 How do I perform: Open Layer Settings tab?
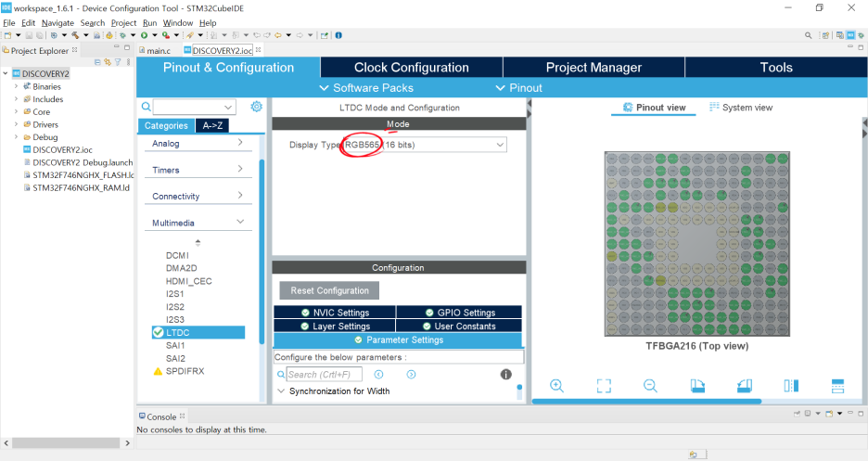pyautogui.click(x=335, y=326)
